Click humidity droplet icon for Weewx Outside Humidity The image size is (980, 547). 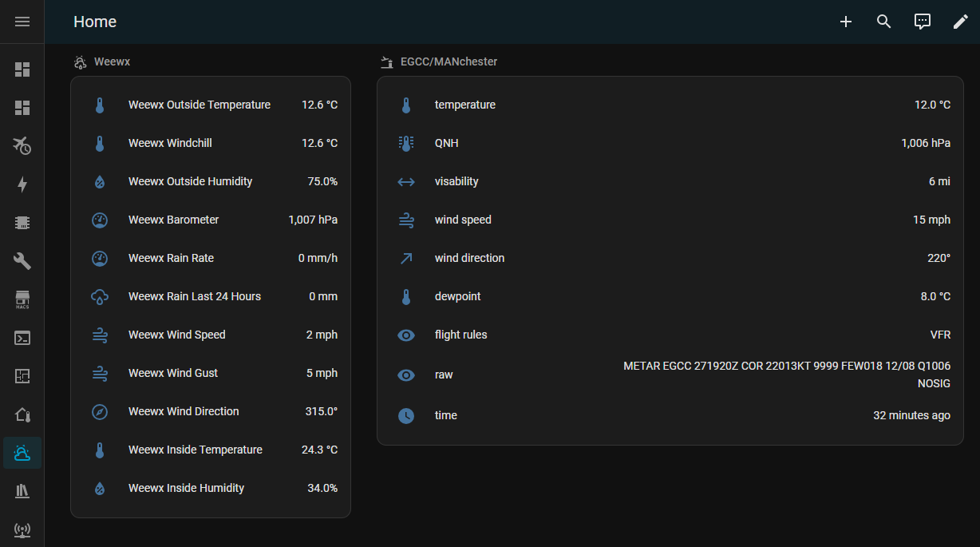pyautogui.click(x=100, y=181)
